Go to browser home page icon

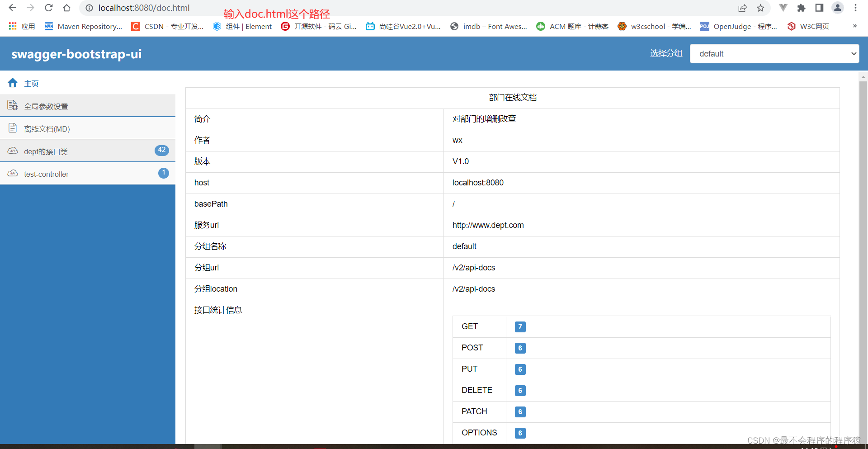(x=66, y=8)
